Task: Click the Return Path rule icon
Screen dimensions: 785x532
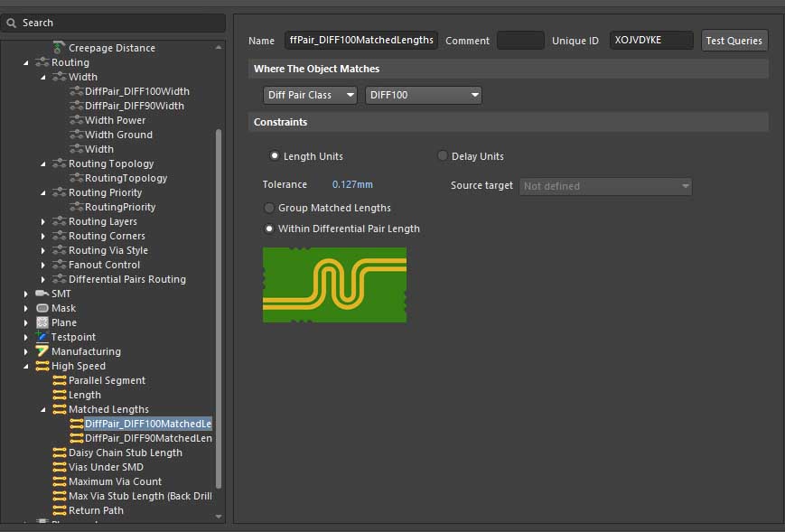Action: [x=60, y=510]
